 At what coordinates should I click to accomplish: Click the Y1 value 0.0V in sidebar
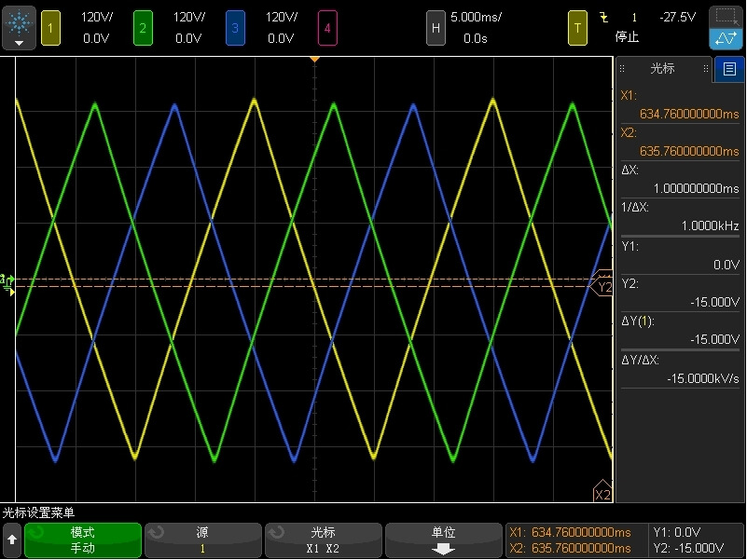[726, 265]
